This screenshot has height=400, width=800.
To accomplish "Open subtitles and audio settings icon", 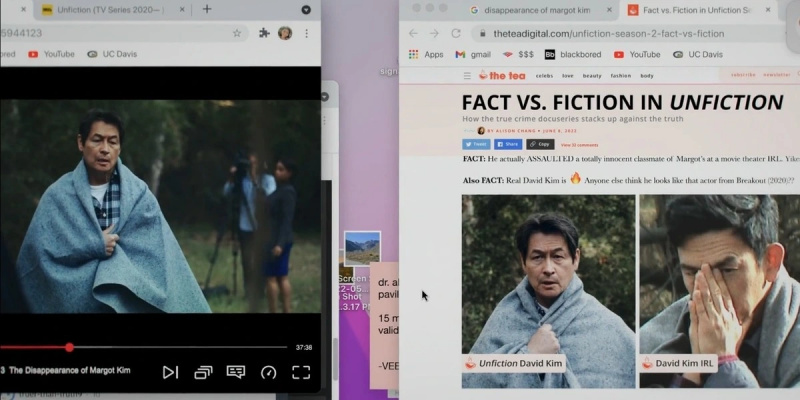I will click(x=236, y=372).
